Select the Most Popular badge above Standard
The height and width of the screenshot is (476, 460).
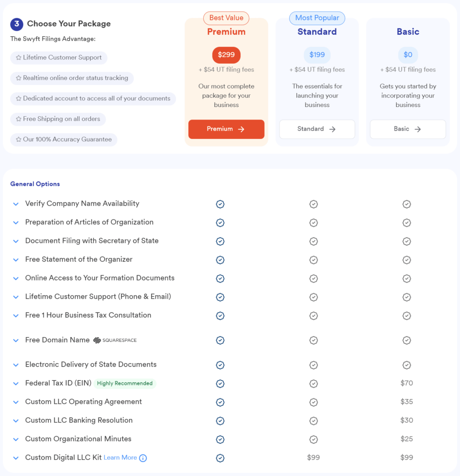click(x=317, y=18)
